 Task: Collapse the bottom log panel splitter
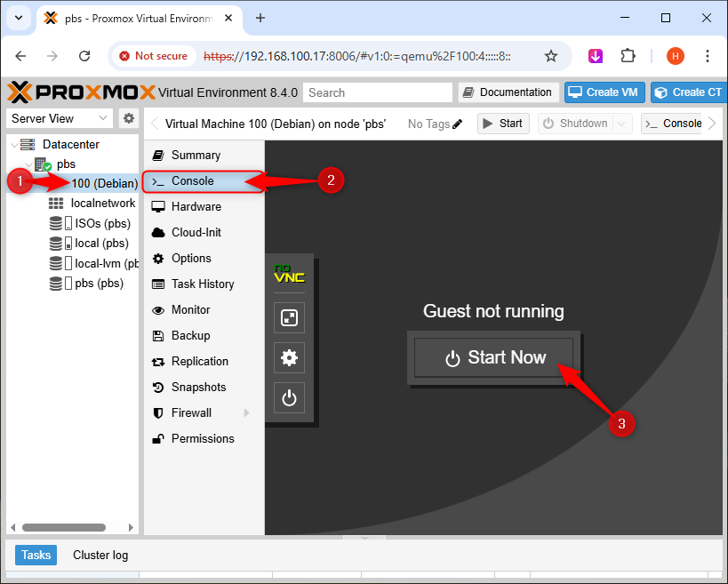[364, 538]
